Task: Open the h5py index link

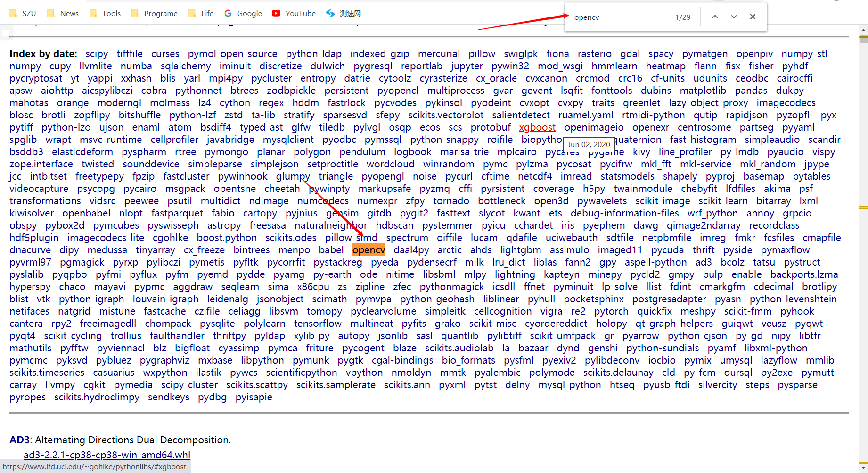Action: coord(594,189)
